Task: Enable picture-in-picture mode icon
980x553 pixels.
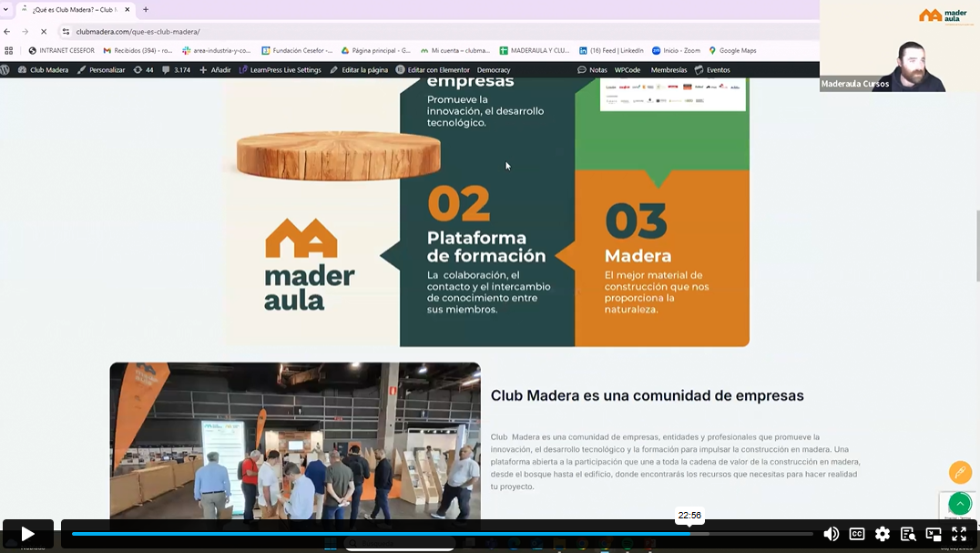Action: pos(934,534)
